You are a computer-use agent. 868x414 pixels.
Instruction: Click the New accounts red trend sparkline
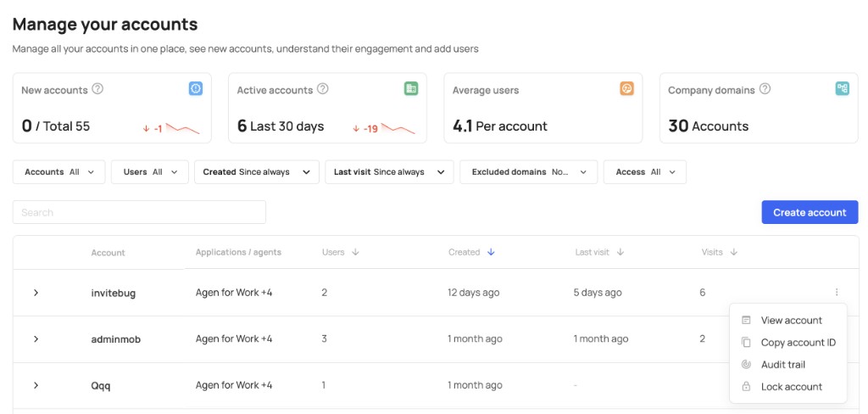pyautogui.click(x=183, y=129)
